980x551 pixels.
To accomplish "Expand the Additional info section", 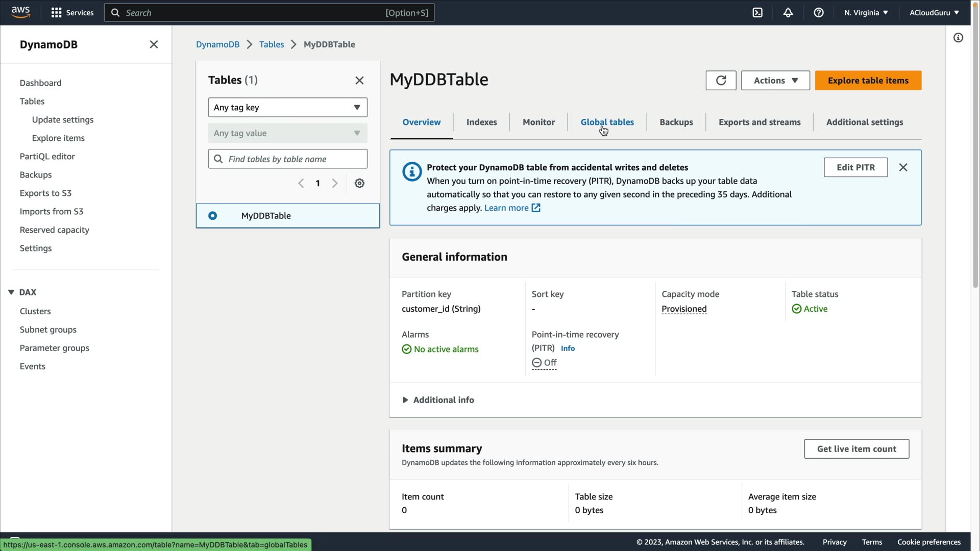I will click(438, 400).
